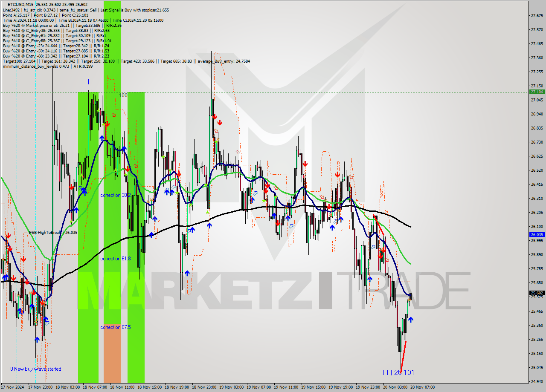Click the 'minimum_distance_buy_levels: 0.473' line
Image resolution: width=546 pixels, height=392 pixels.
point(48,66)
